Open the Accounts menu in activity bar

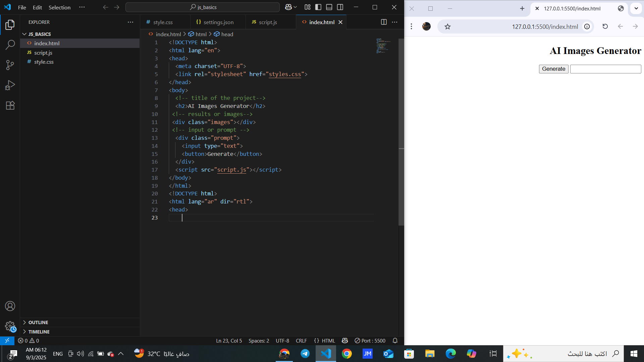point(10,306)
